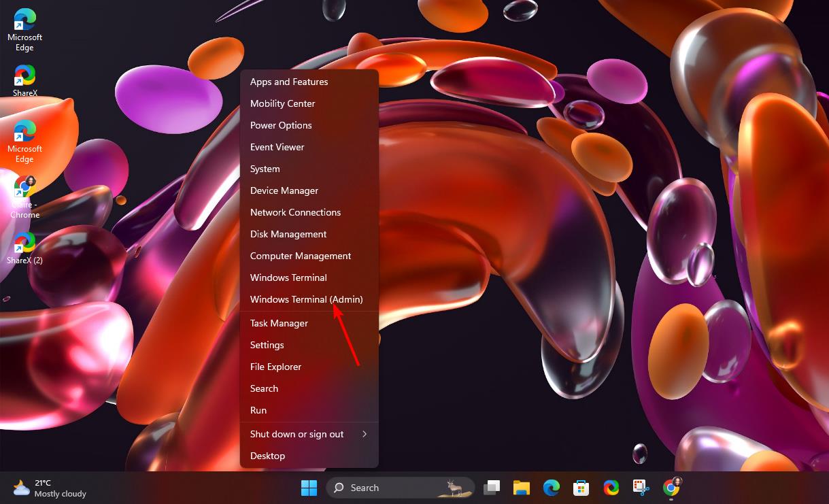Launch Microsoft Edge from the taskbar
The height and width of the screenshot is (504, 829).
tap(552, 488)
